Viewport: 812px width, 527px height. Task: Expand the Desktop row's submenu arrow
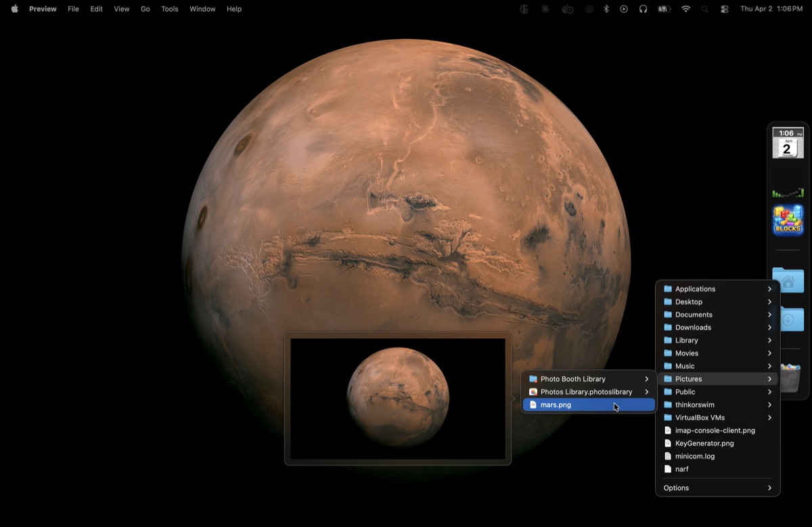point(769,302)
